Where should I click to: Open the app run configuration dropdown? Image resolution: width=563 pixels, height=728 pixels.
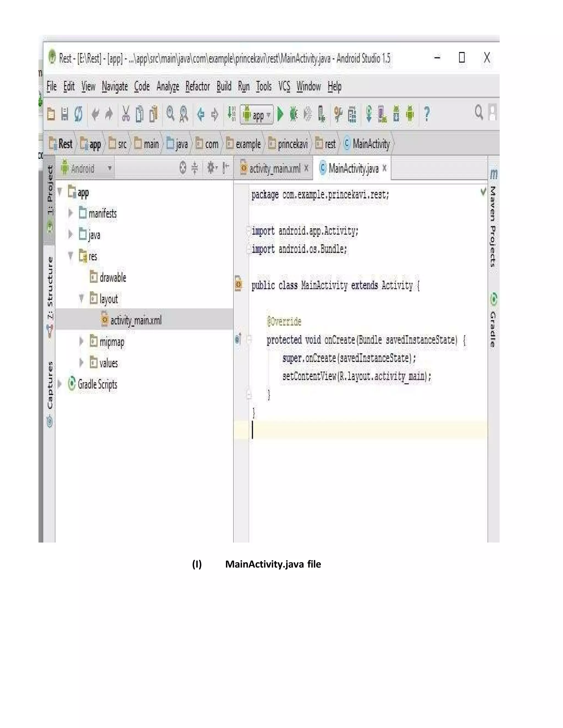(257, 115)
